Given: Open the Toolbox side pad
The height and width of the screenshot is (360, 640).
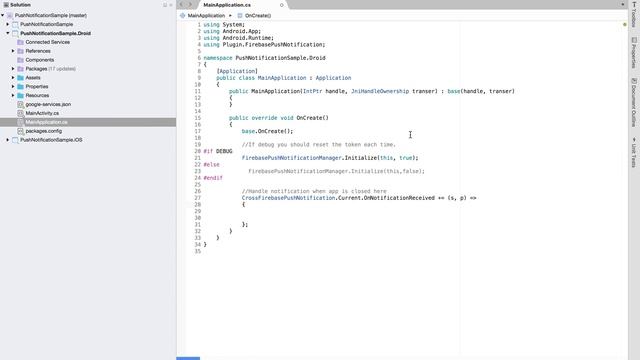Looking at the screenshot, I should [634, 14].
